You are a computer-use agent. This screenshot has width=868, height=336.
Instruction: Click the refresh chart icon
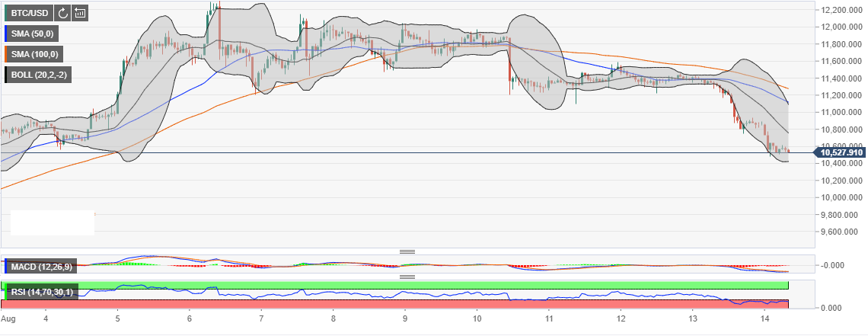62,13
